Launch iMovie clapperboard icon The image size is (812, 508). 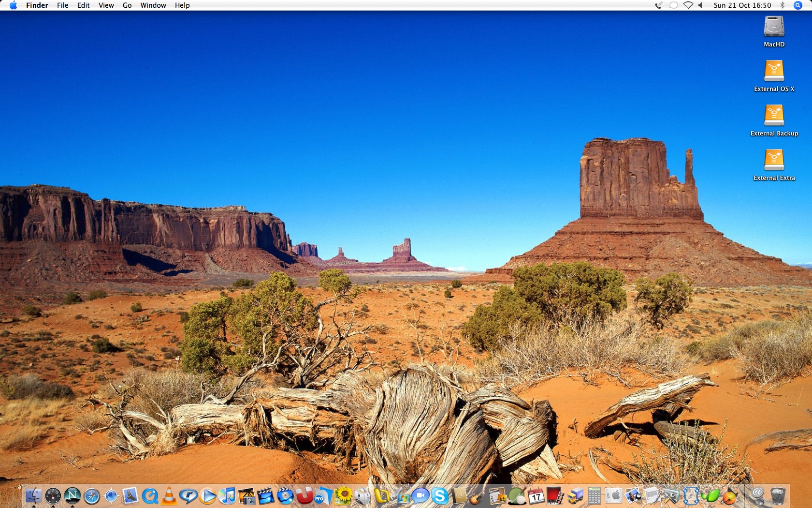pos(265,496)
